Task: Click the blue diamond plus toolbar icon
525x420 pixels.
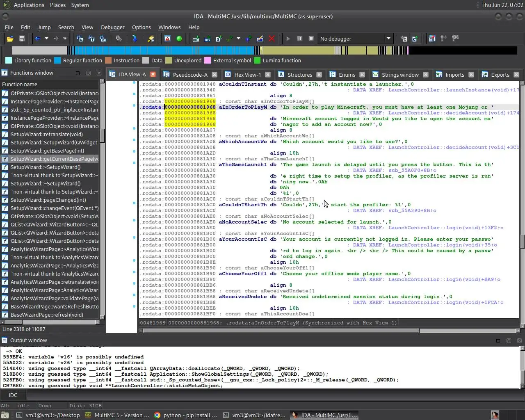Action: (x=249, y=39)
